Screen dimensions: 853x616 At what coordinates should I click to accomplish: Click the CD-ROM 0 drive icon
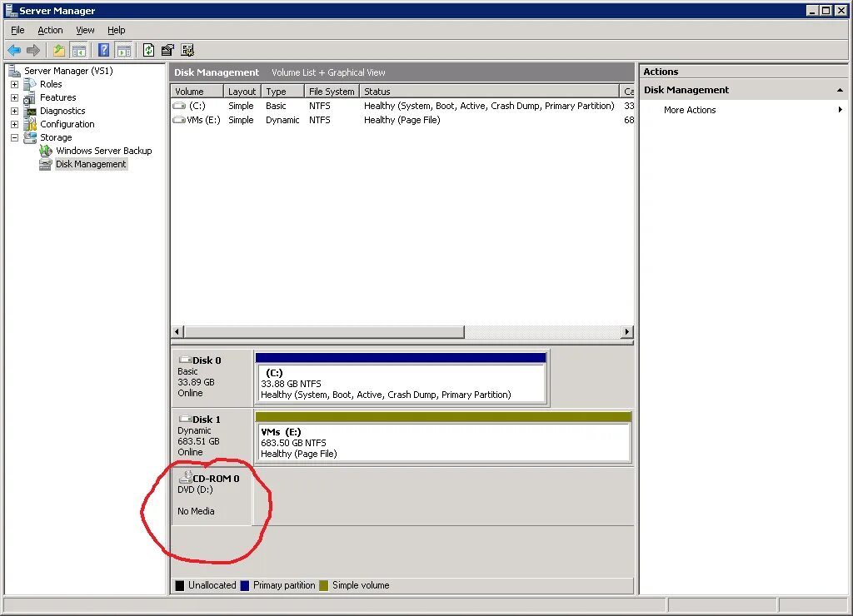(186, 477)
